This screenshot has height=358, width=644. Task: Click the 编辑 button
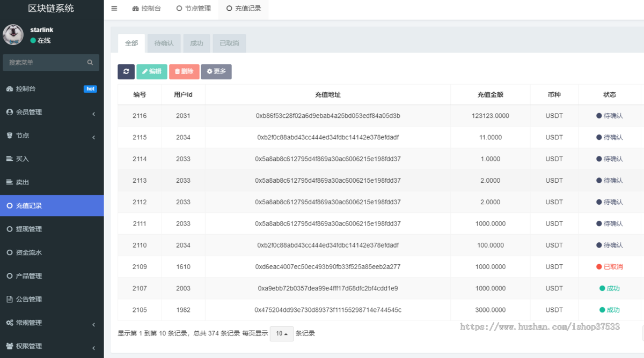coord(151,71)
